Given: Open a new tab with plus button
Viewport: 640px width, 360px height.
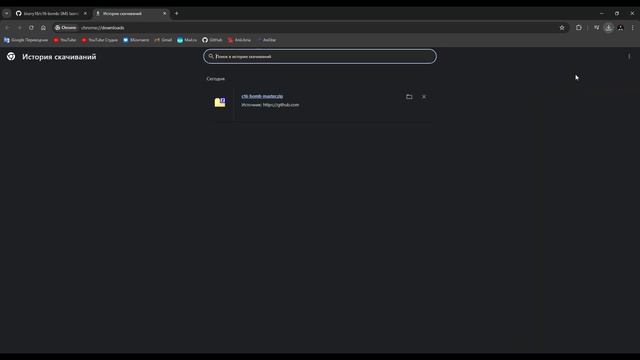Looking at the screenshot, I should [x=176, y=13].
